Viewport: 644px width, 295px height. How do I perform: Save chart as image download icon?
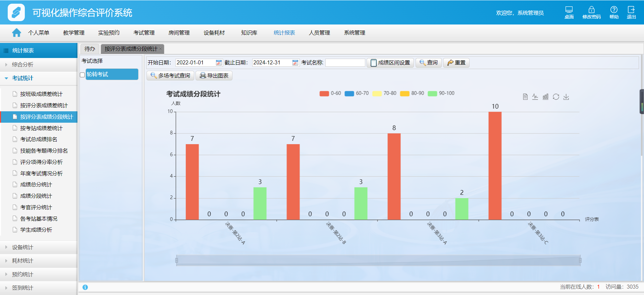click(x=566, y=97)
